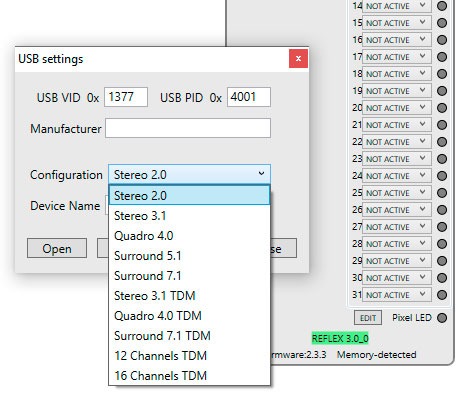The image size is (467, 407).
Task: Click the Memory-detected status text
Action: pos(377,354)
